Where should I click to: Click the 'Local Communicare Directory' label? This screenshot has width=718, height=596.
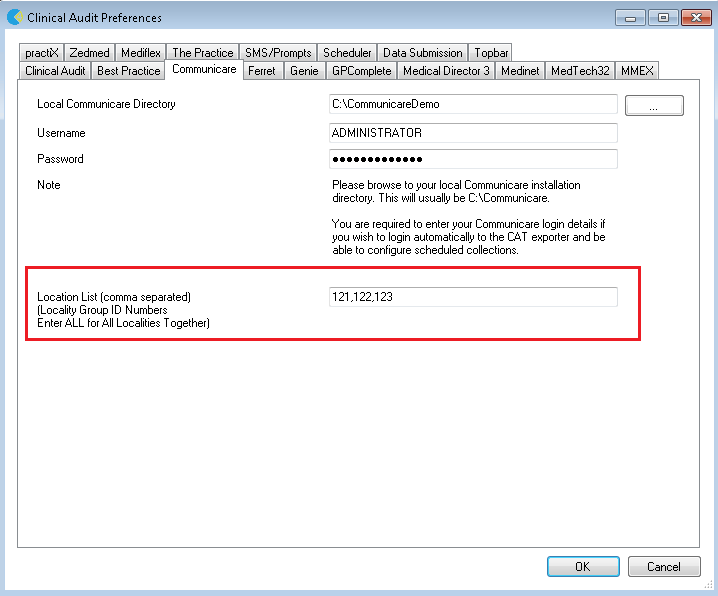click(x=106, y=104)
